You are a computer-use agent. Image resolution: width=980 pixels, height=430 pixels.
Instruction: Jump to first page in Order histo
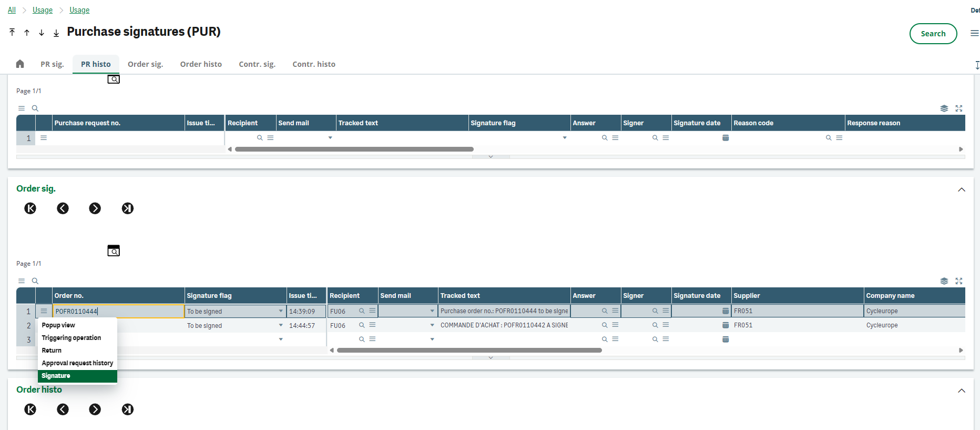(x=30, y=409)
